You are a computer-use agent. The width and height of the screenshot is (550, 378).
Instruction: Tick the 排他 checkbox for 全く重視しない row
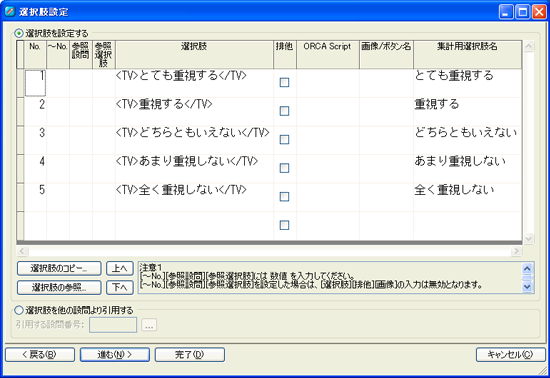click(x=284, y=197)
